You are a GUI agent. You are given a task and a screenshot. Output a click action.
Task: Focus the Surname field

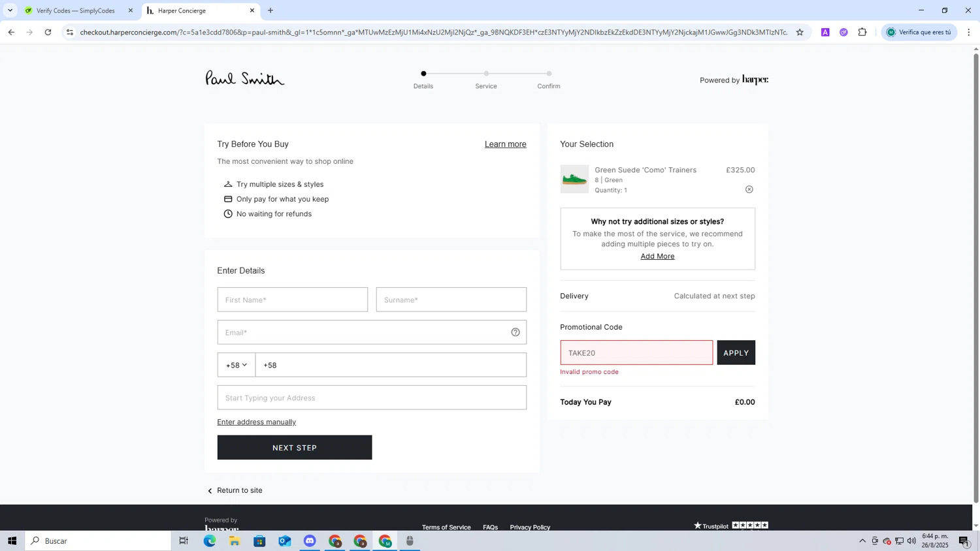[x=451, y=300]
